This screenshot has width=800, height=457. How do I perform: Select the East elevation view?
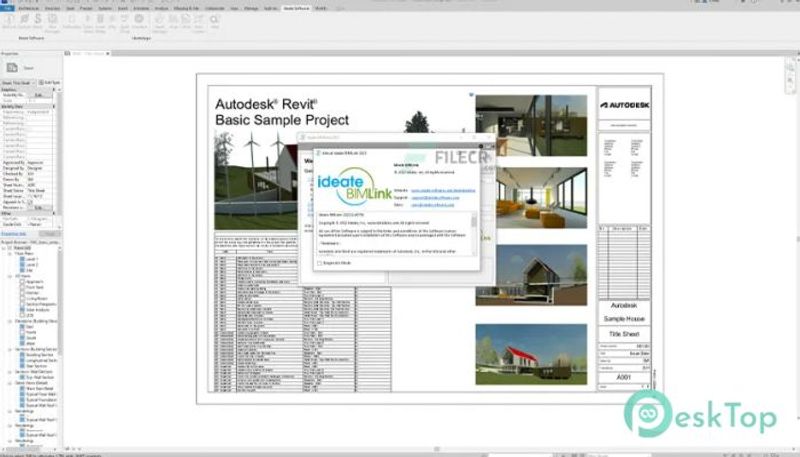pos(30,326)
